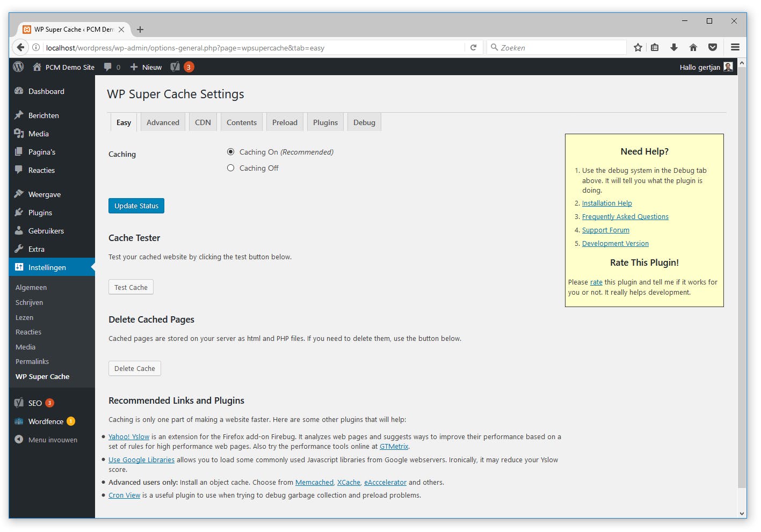Image resolution: width=761 pixels, height=532 pixels.
Task: Click the Firefox home icon
Action: click(693, 48)
